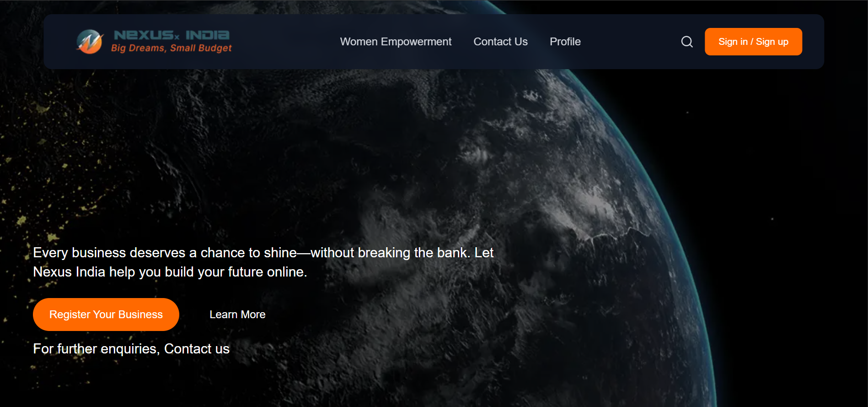Select Profile in the navigation bar

(565, 42)
